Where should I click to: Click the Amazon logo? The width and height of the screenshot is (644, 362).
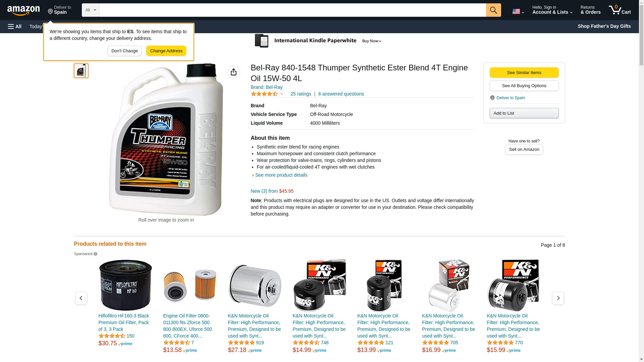[23, 10]
